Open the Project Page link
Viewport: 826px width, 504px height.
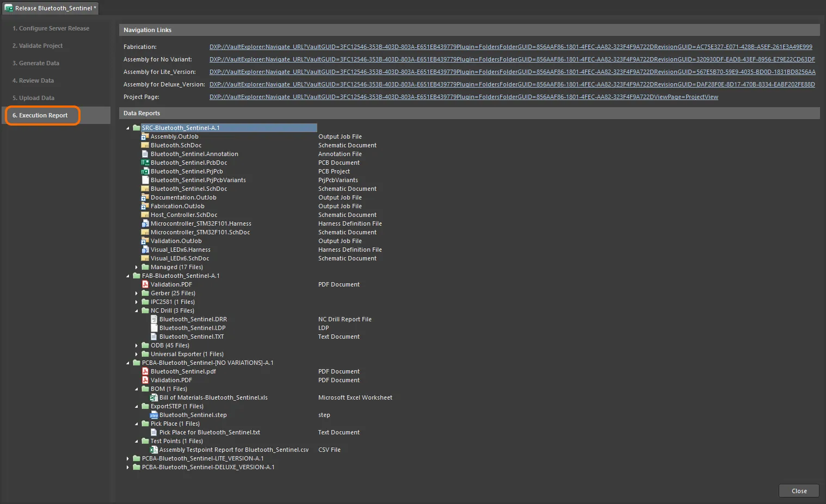[x=464, y=97]
